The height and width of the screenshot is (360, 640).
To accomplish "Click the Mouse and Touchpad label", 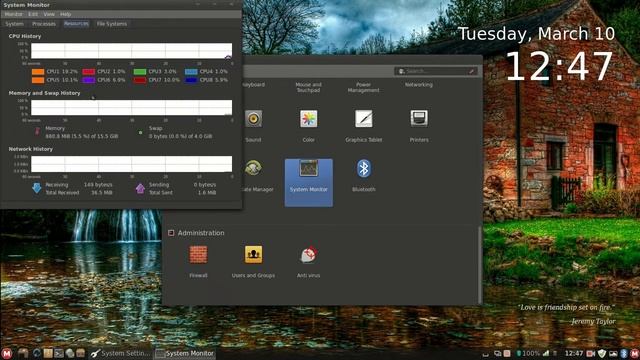I will pyautogui.click(x=309, y=87).
